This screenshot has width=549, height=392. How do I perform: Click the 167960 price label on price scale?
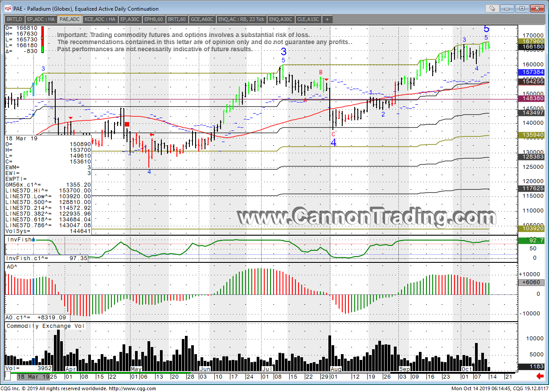[x=532, y=41]
